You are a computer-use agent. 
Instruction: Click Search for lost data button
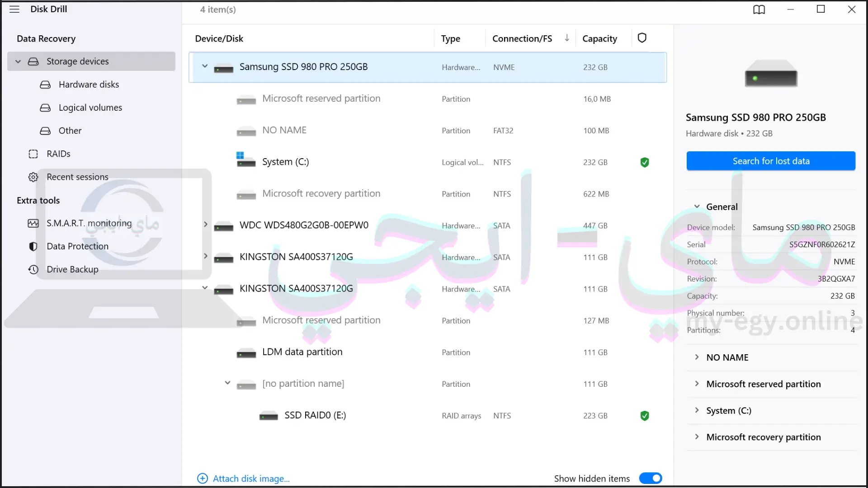771,160
